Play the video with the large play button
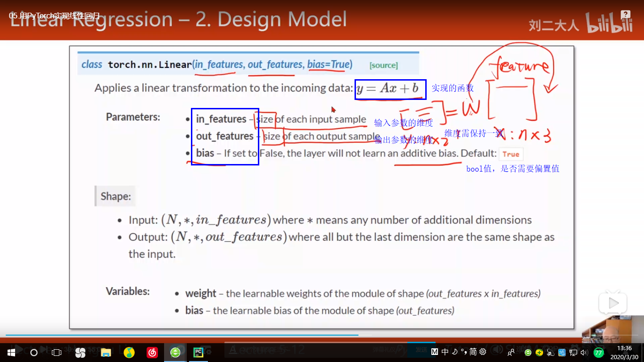 click(613, 303)
